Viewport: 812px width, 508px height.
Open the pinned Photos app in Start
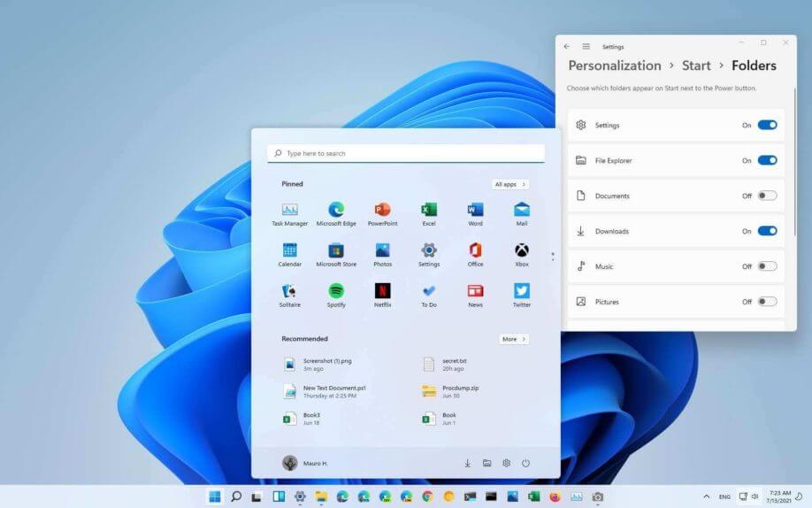pyautogui.click(x=383, y=255)
